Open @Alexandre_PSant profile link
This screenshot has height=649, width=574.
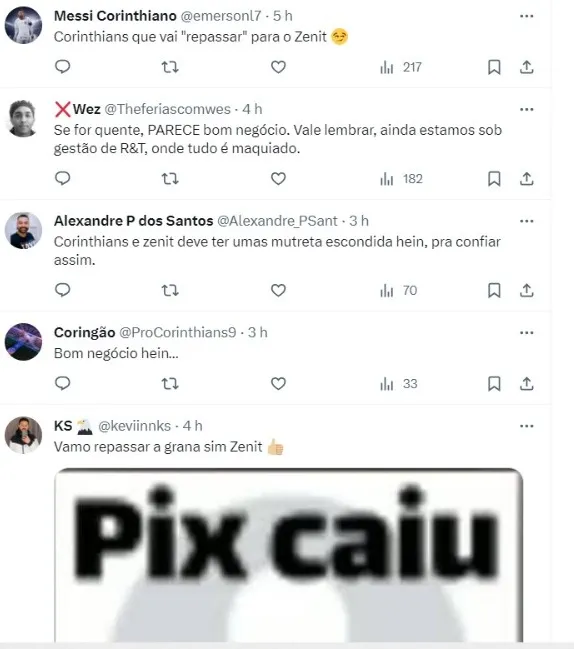[x=277, y=221]
